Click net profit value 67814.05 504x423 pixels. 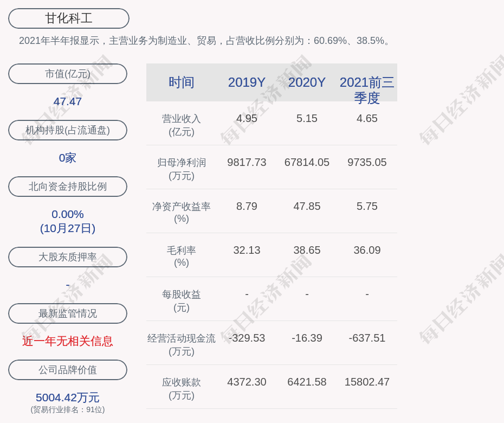pyautogui.click(x=307, y=162)
